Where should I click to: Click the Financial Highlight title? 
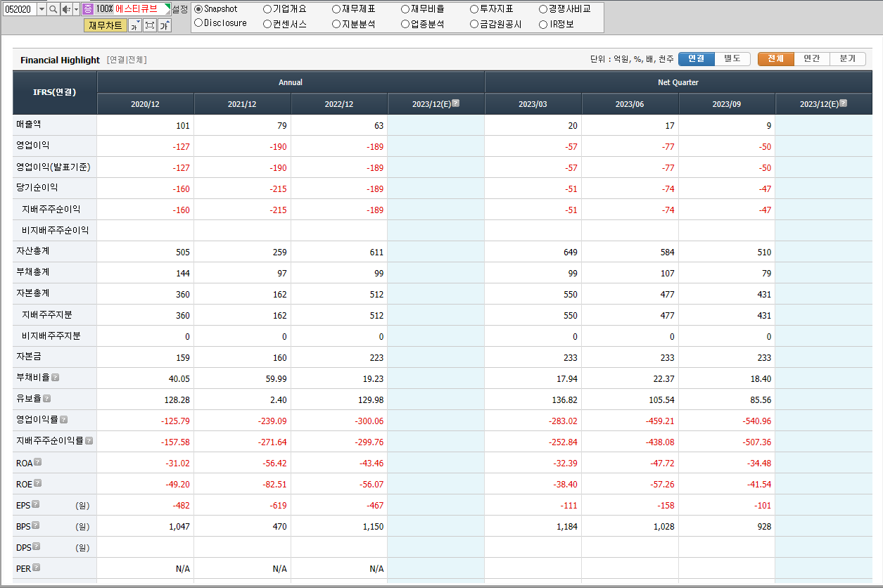(60, 60)
